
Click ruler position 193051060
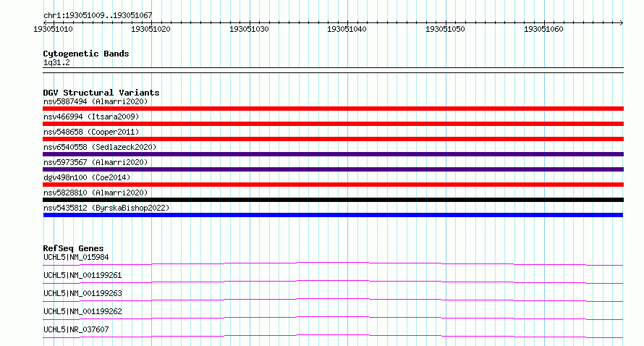click(x=543, y=29)
